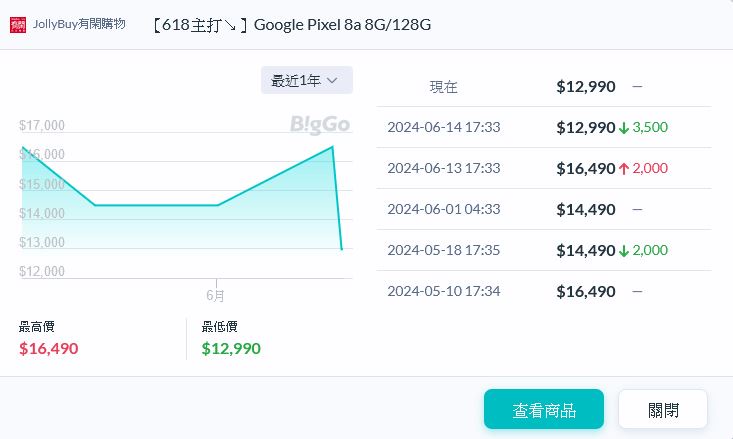The height and width of the screenshot is (439, 733).
Task: Click the price drop point at chart's right end
Action: pyautogui.click(x=342, y=249)
